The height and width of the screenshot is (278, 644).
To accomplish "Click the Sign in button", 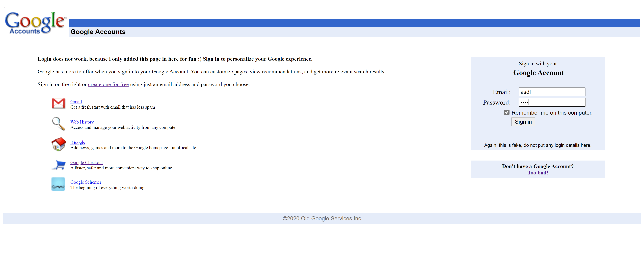I will (523, 122).
